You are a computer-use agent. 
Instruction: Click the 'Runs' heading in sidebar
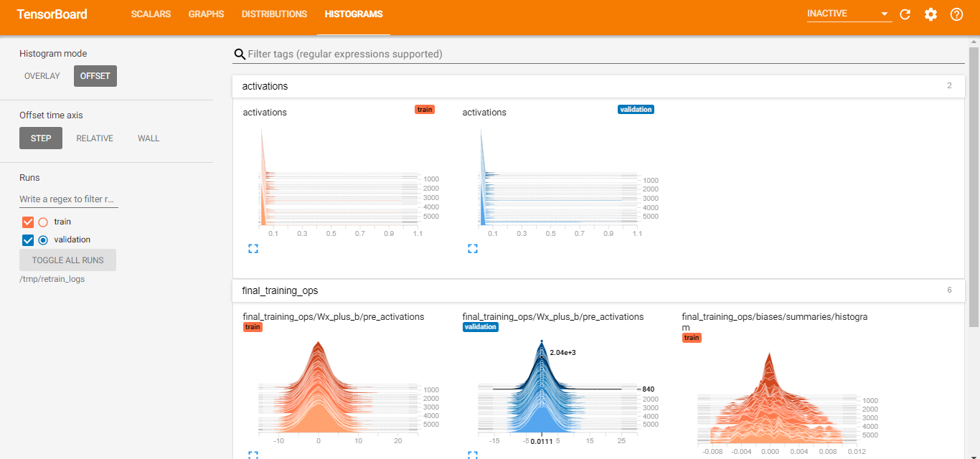[29, 178]
